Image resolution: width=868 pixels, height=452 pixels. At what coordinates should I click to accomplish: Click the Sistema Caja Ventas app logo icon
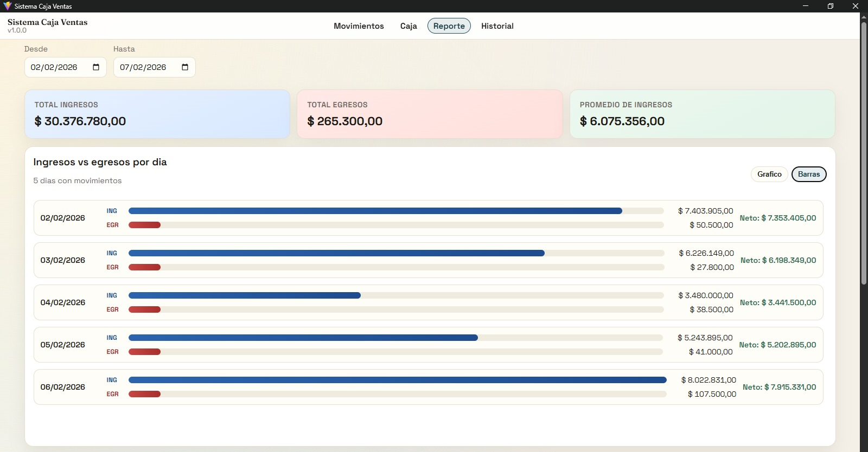pyautogui.click(x=7, y=6)
